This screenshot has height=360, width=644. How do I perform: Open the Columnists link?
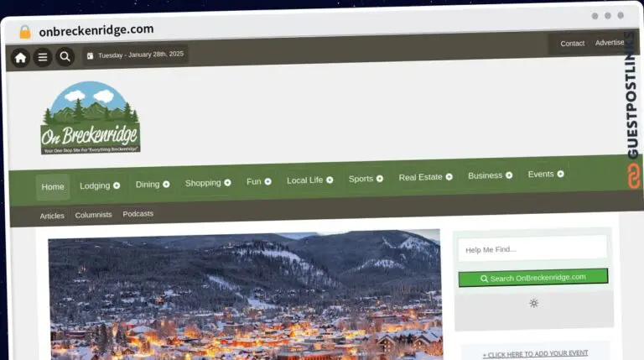pos(93,215)
